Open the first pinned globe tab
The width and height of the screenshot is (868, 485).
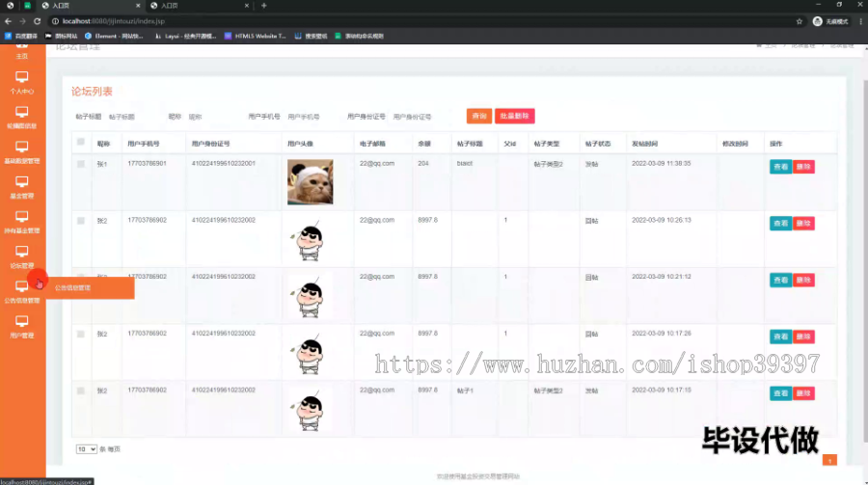click(10, 6)
